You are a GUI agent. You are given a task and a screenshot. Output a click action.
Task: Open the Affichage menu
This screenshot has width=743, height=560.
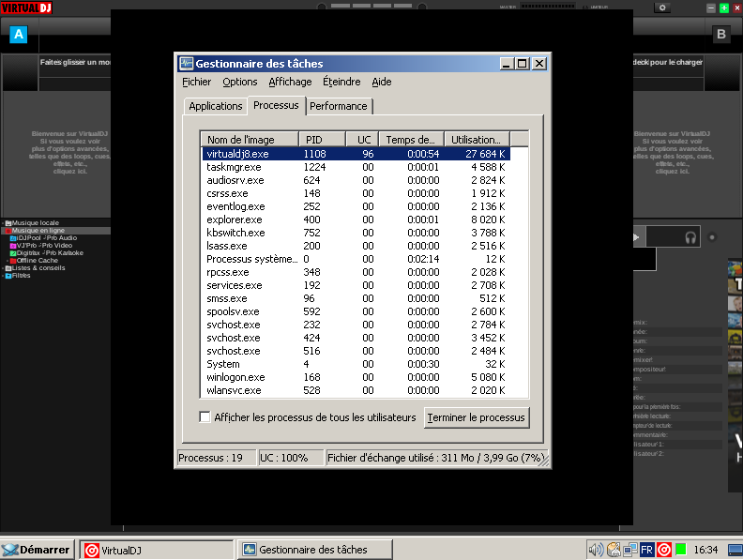[x=290, y=82]
